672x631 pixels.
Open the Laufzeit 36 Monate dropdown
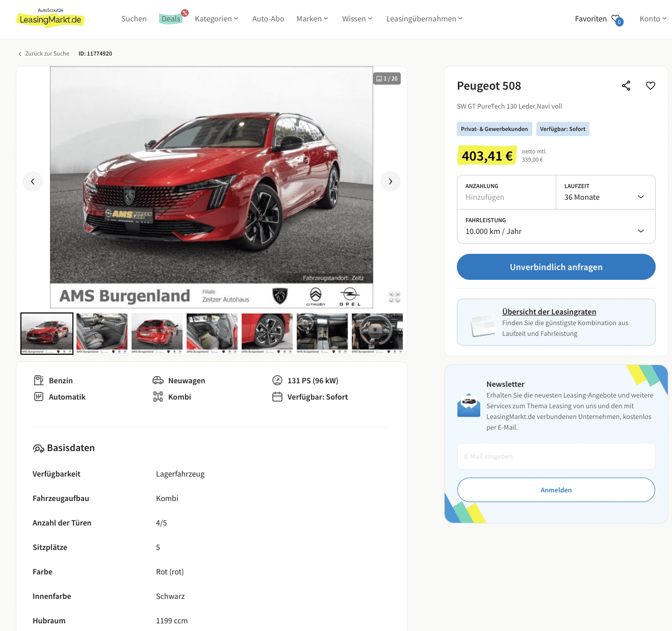[605, 192]
